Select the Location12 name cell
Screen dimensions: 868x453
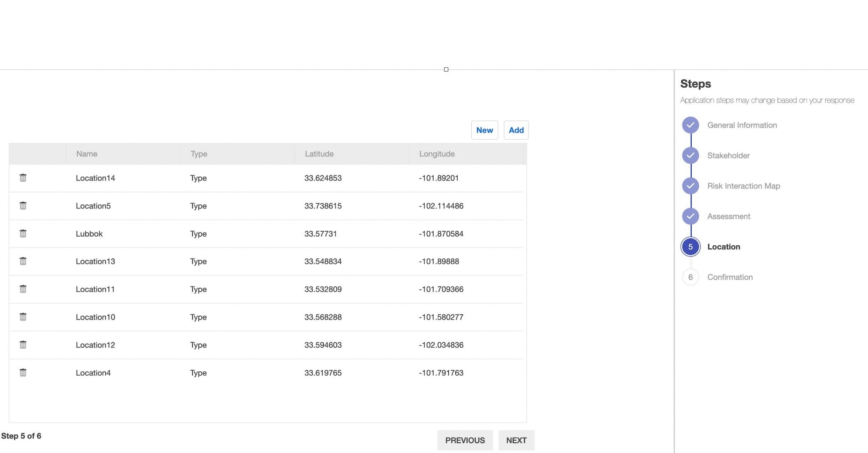click(95, 345)
